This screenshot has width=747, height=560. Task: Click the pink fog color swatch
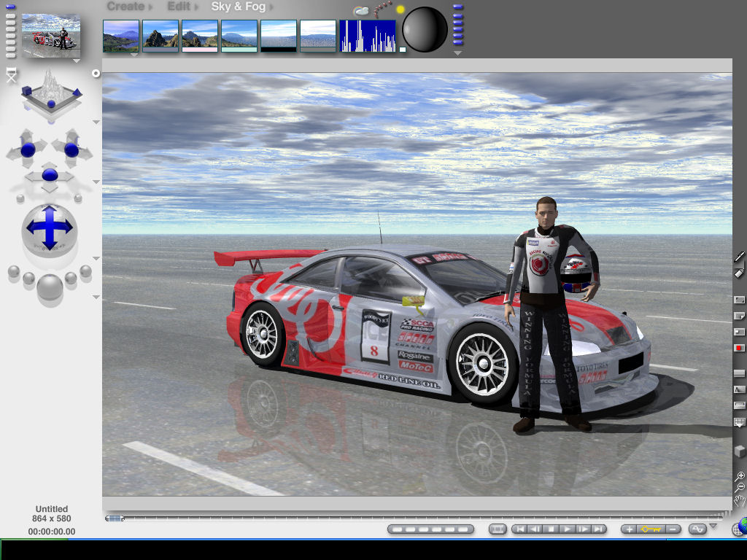click(x=200, y=49)
